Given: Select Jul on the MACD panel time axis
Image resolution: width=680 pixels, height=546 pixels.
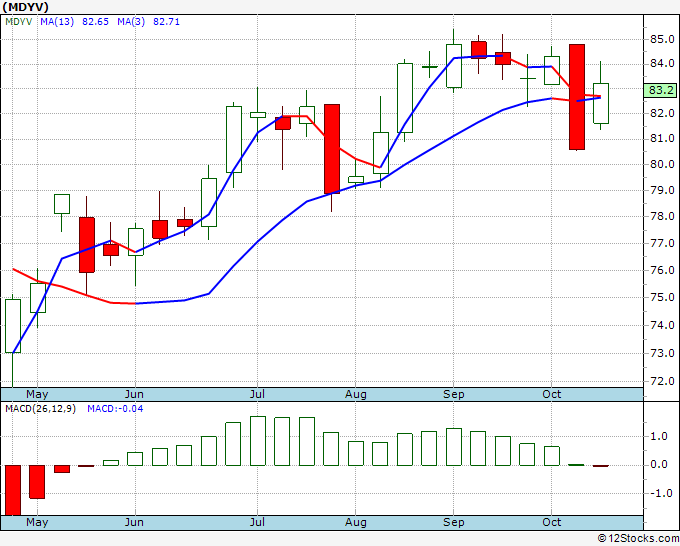Looking at the screenshot, I should tap(257, 522).
